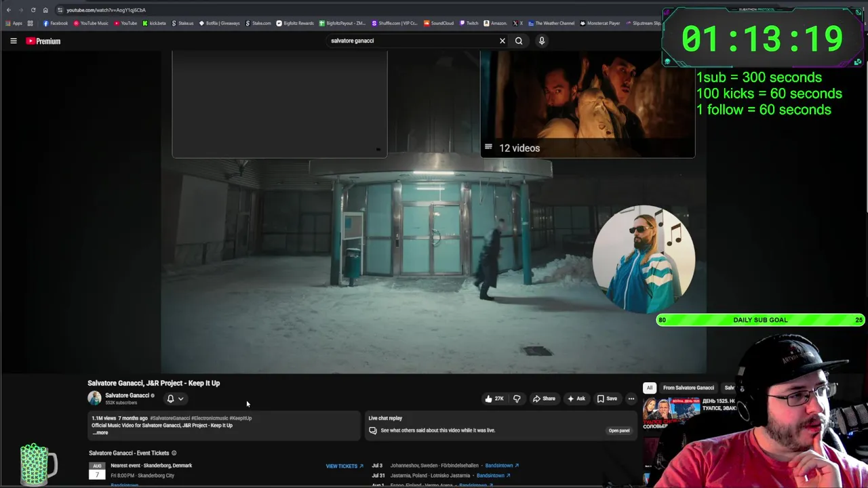Open the X bookmark
868x488 pixels.
517,23
